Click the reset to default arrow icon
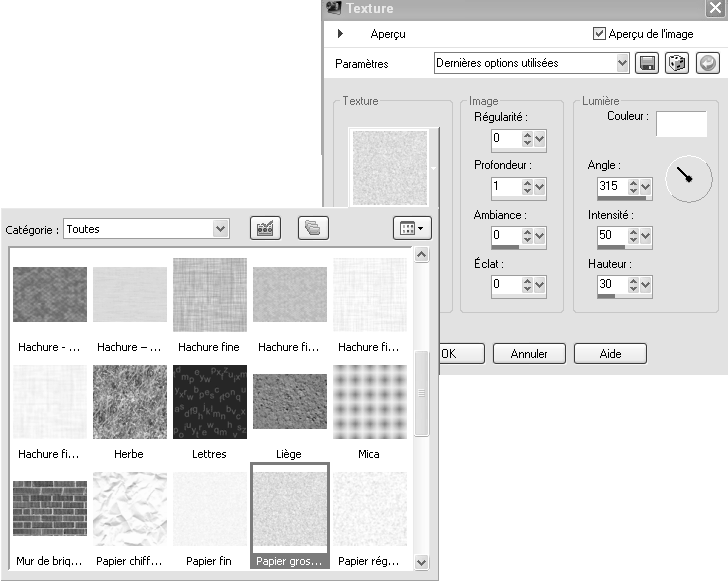Image resolution: width=728 pixels, height=581 pixels. 707,63
